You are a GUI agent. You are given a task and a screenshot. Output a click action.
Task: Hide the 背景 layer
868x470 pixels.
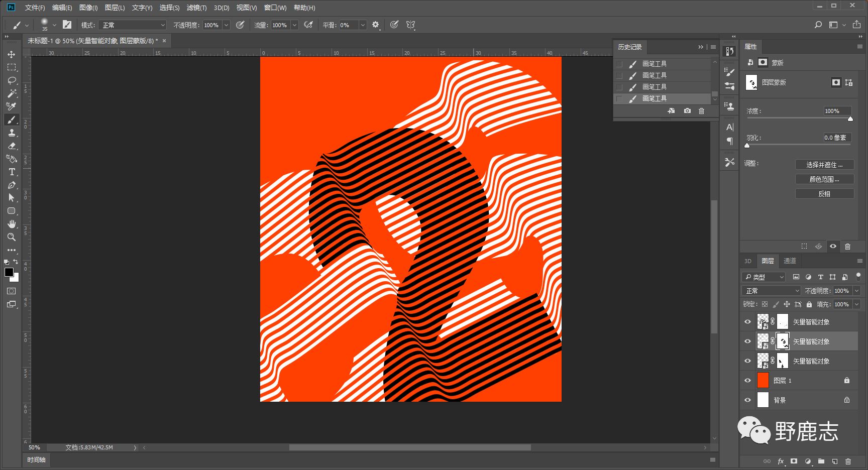coord(747,400)
